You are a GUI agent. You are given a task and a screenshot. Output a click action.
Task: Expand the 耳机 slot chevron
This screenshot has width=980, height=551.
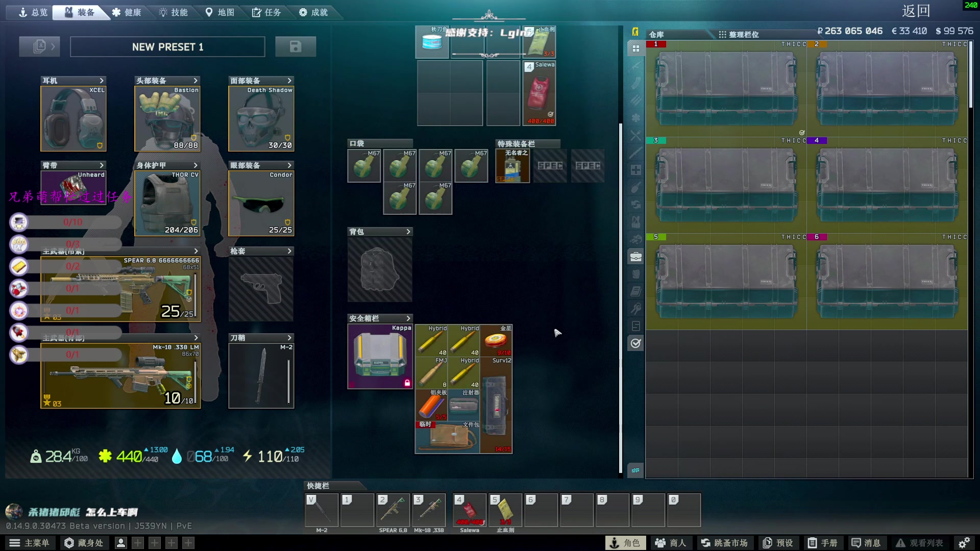(102, 81)
